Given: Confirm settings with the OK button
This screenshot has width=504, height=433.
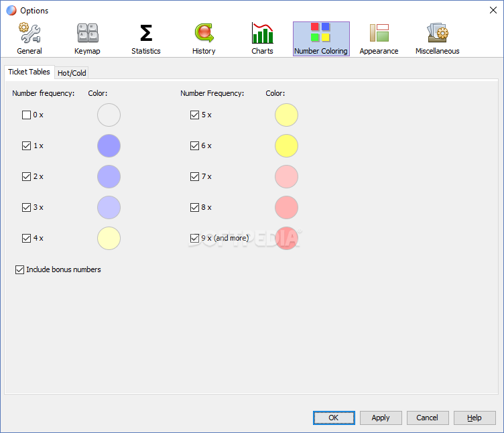Looking at the screenshot, I should tap(334, 418).
